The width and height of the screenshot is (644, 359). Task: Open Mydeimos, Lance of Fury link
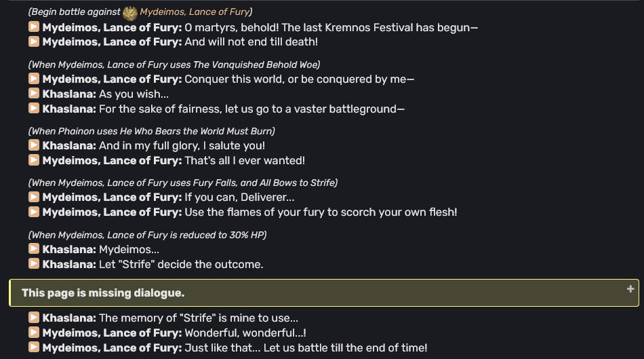194,12
